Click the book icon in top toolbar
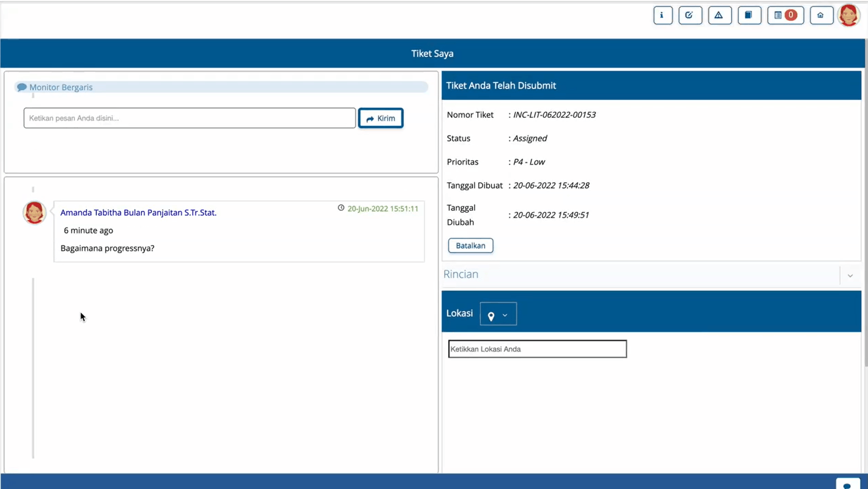This screenshot has width=868, height=489. (x=749, y=15)
